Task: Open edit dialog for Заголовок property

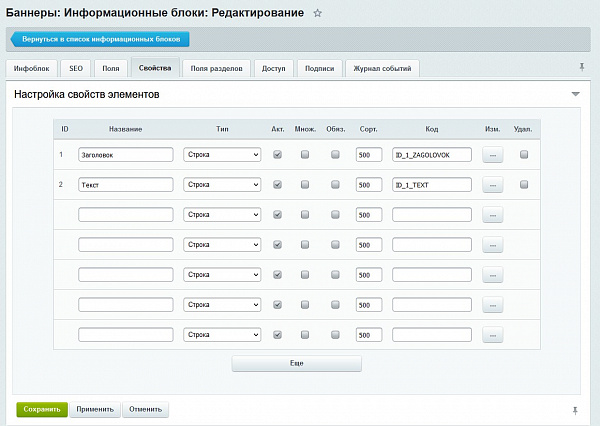Action: tap(492, 155)
